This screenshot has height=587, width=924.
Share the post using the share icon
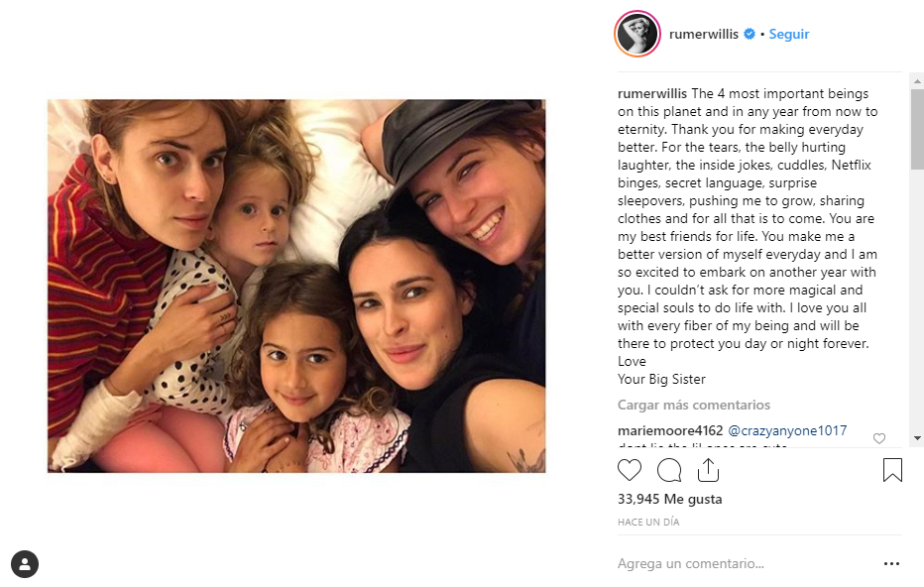(708, 470)
